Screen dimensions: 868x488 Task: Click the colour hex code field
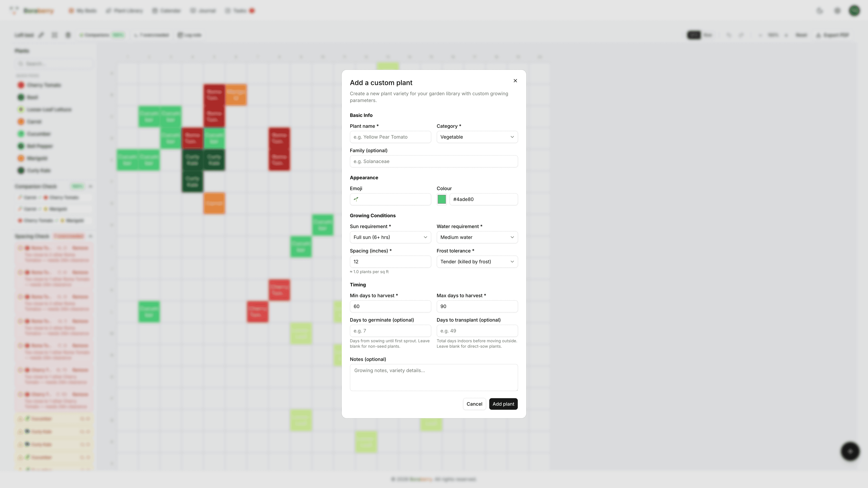(x=484, y=199)
